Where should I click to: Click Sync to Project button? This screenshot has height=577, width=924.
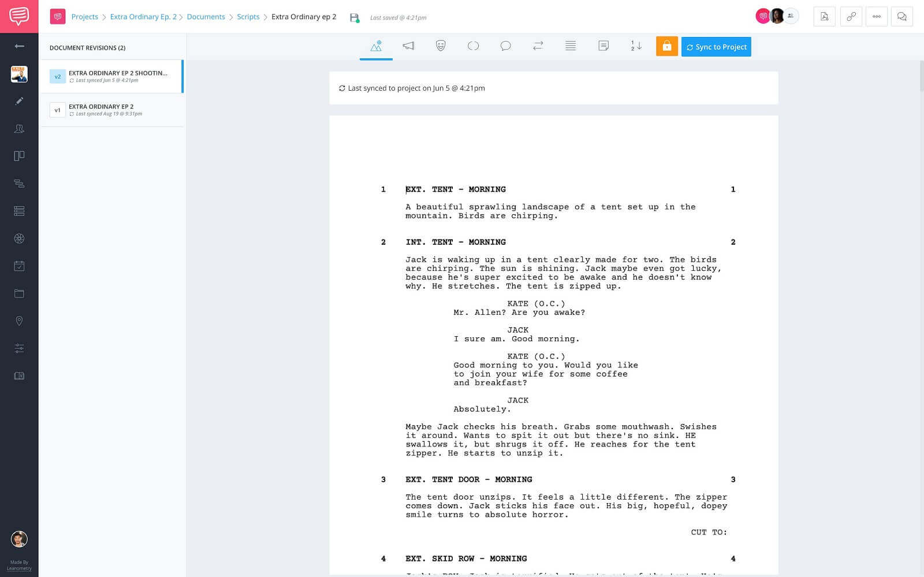[716, 47]
